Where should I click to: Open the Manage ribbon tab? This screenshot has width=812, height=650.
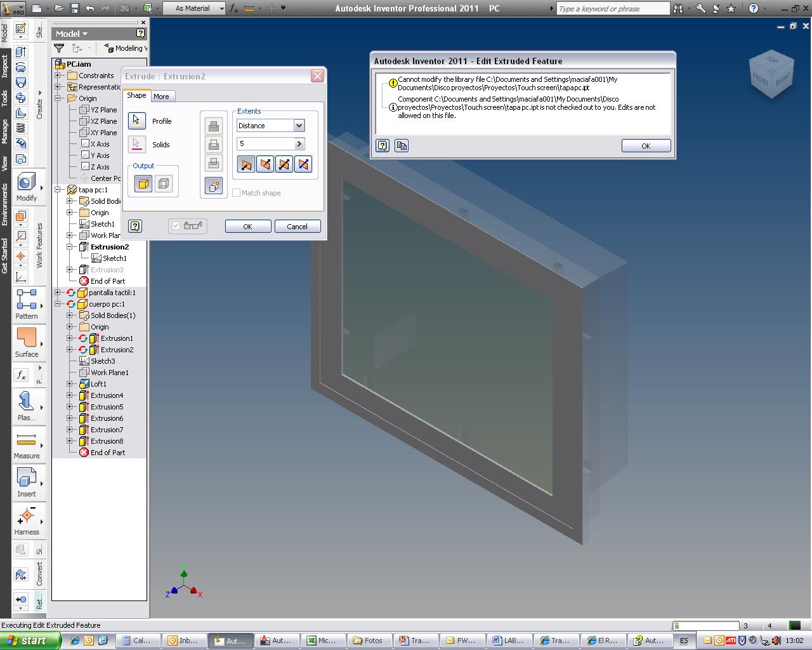[4, 131]
